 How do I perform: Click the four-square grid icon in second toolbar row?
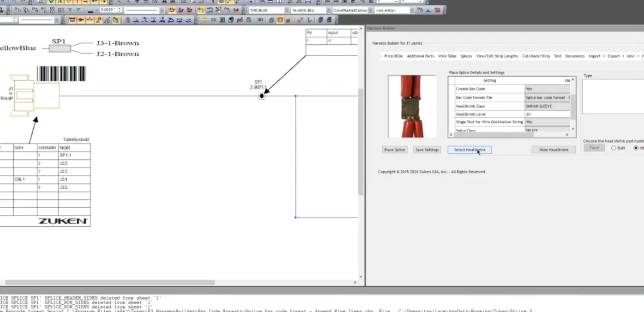pyautogui.click(x=52, y=10)
